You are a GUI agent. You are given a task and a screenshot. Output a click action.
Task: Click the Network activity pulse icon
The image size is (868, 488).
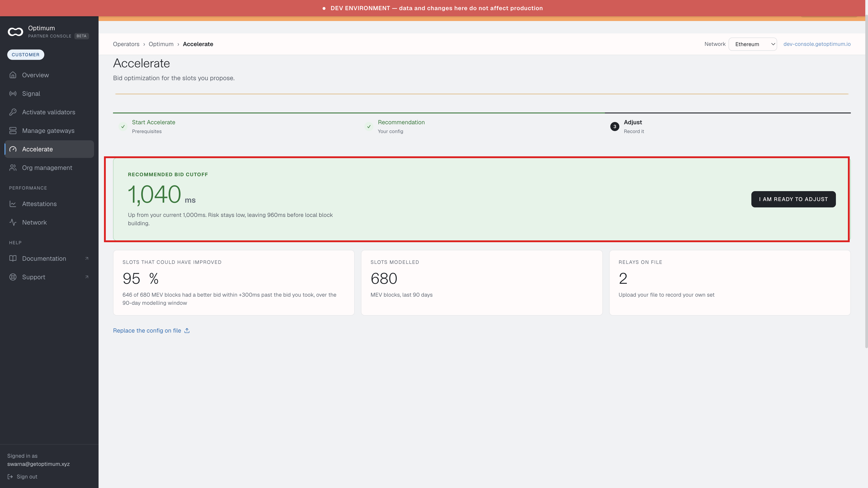13,222
